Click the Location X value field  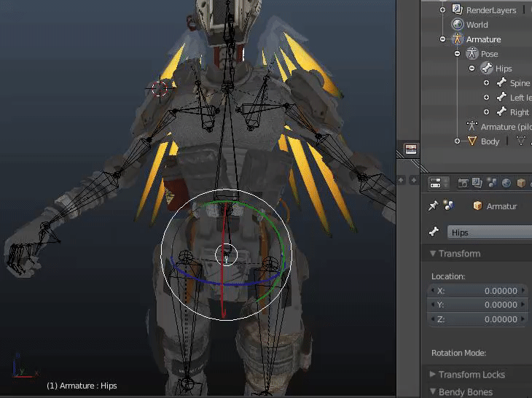pos(477,291)
